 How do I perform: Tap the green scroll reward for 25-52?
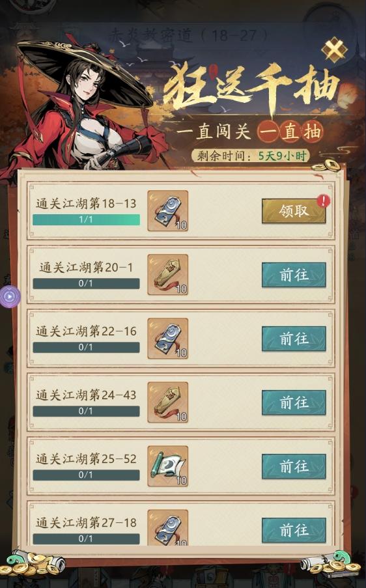(x=167, y=466)
